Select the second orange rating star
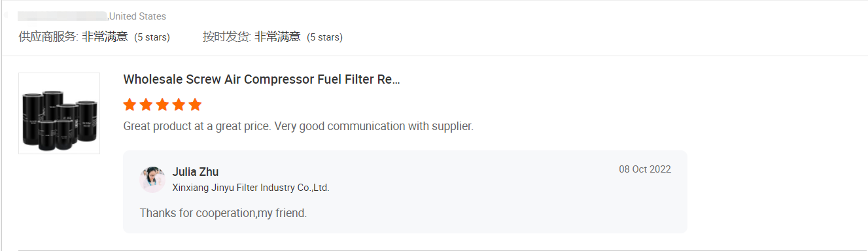 (146, 105)
